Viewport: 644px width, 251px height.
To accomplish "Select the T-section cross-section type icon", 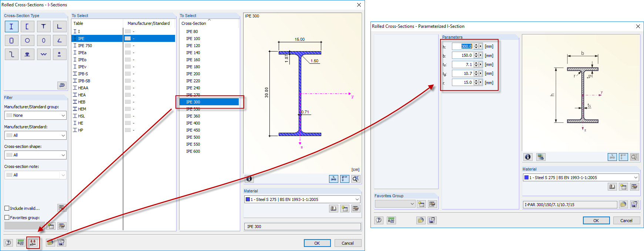I will (44, 27).
